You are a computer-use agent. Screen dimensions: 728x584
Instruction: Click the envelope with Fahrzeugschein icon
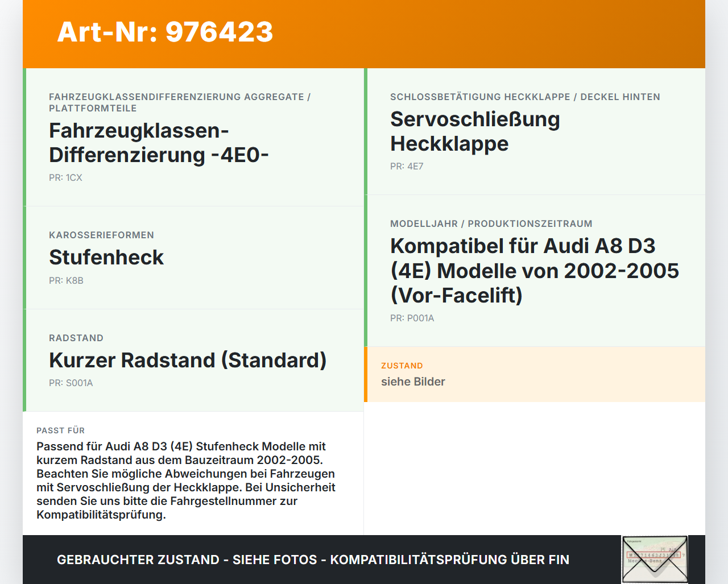(655, 560)
